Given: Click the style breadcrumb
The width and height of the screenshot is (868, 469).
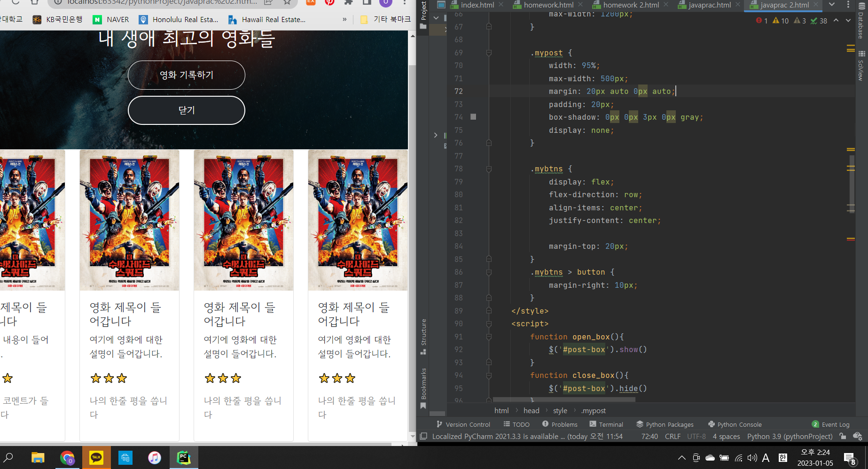Looking at the screenshot, I should tap(560, 411).
